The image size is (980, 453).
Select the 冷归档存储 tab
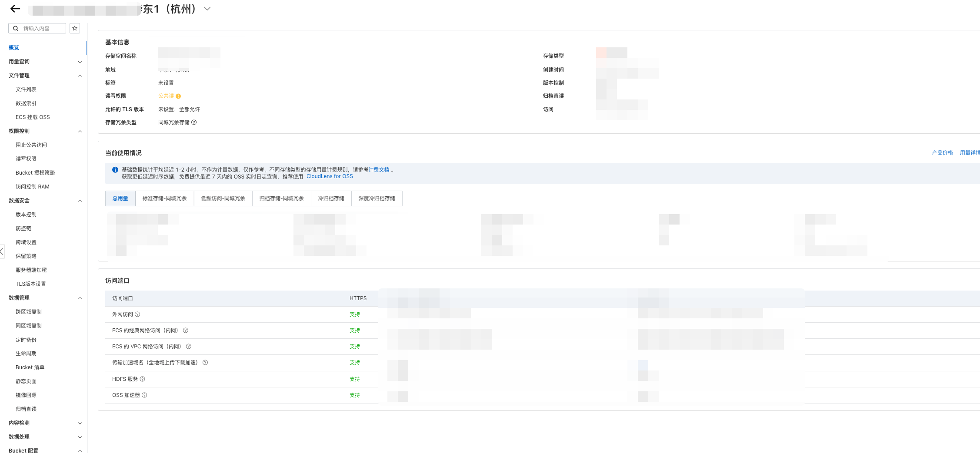(x=331, y=198)
